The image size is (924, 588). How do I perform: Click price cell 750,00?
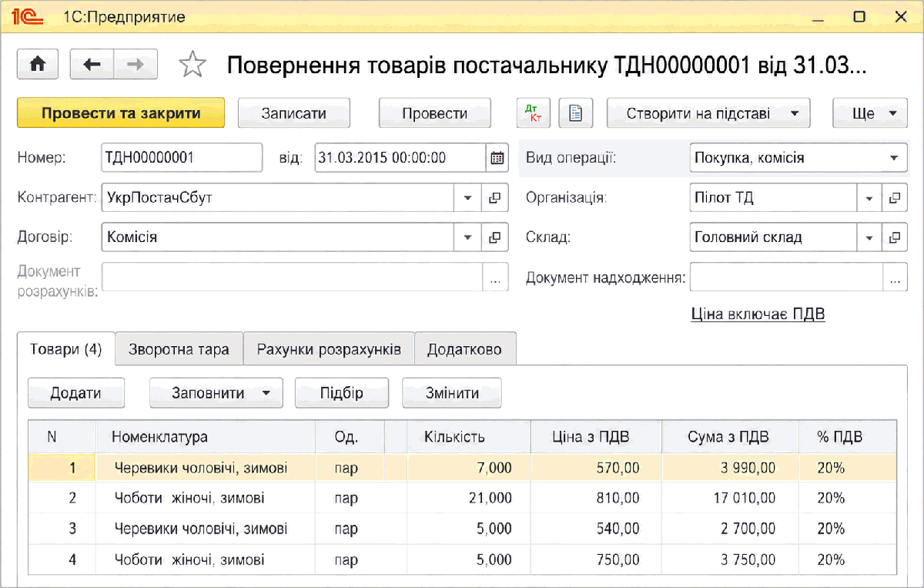596,560
